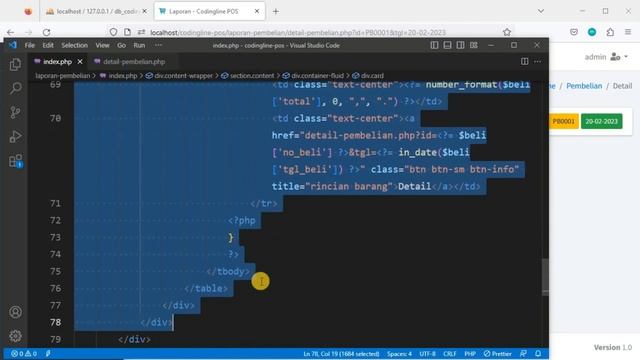Click the Prettier status item
This screenshot has width=640, height=360.
click(x=498, y=354)
